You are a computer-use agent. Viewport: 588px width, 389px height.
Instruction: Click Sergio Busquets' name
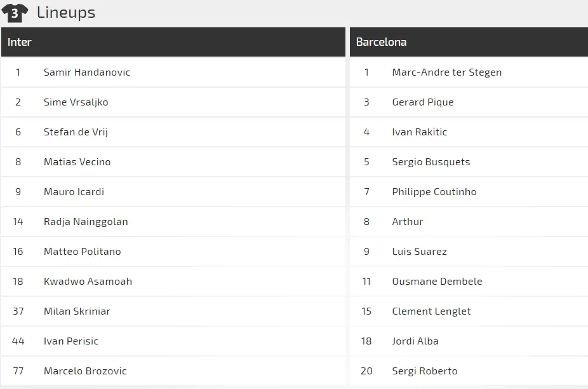[431, 162]
